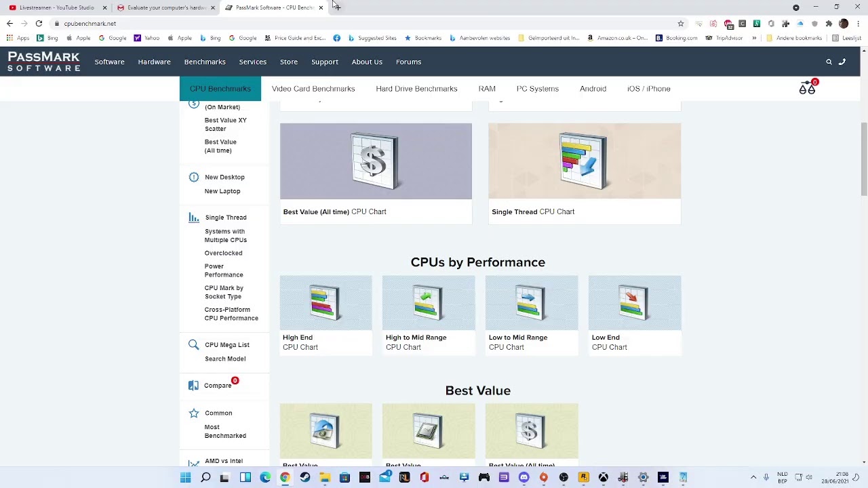Open High to Mid Range chart image

pyautogui.click(x=429, y=303)
